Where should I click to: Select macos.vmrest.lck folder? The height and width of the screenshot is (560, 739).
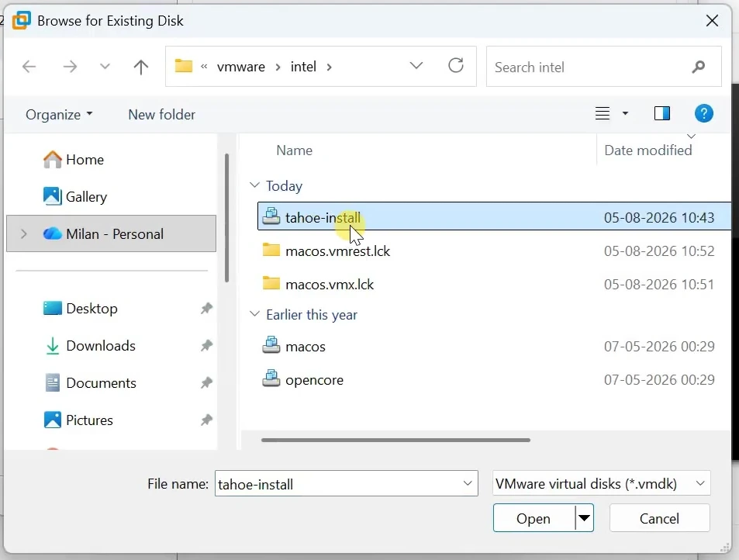tap(494, 251)
